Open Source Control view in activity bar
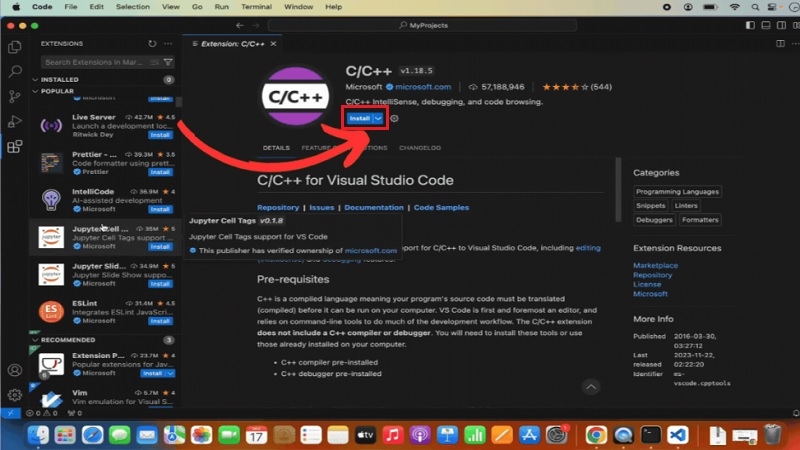The height and width of the screenshot is (450, 800). click(x=15, y=96)
